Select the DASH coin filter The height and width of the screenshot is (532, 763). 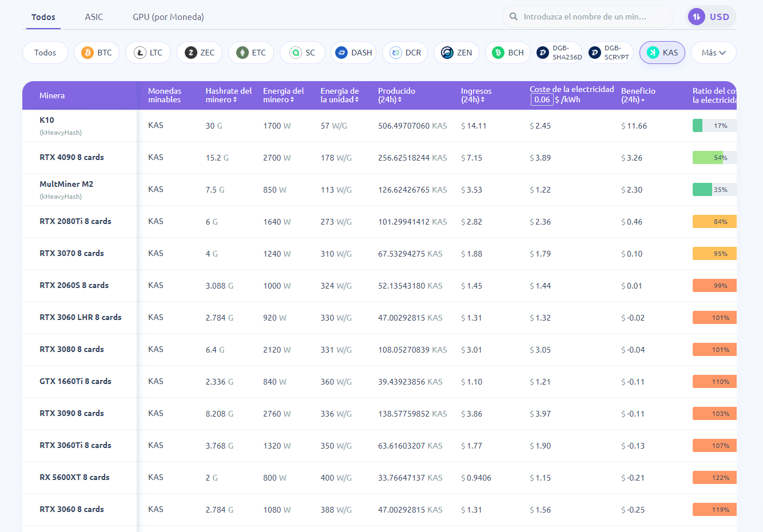click(x=354, y=53)
